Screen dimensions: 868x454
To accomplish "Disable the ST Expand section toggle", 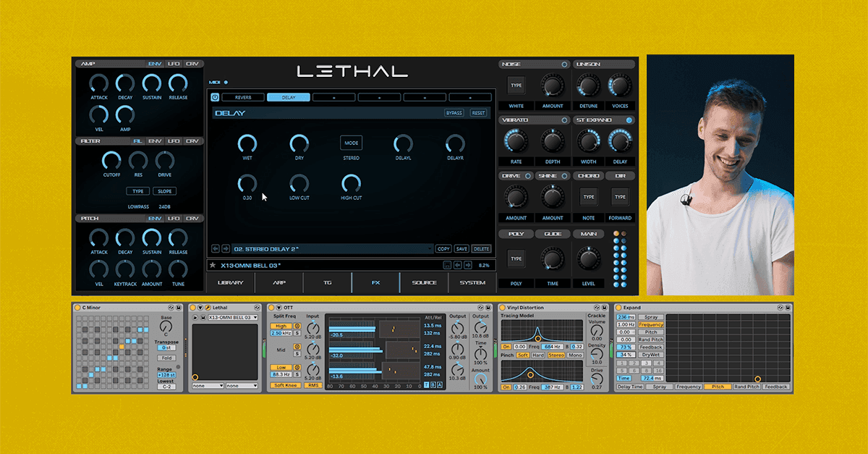I will [629, 120].
